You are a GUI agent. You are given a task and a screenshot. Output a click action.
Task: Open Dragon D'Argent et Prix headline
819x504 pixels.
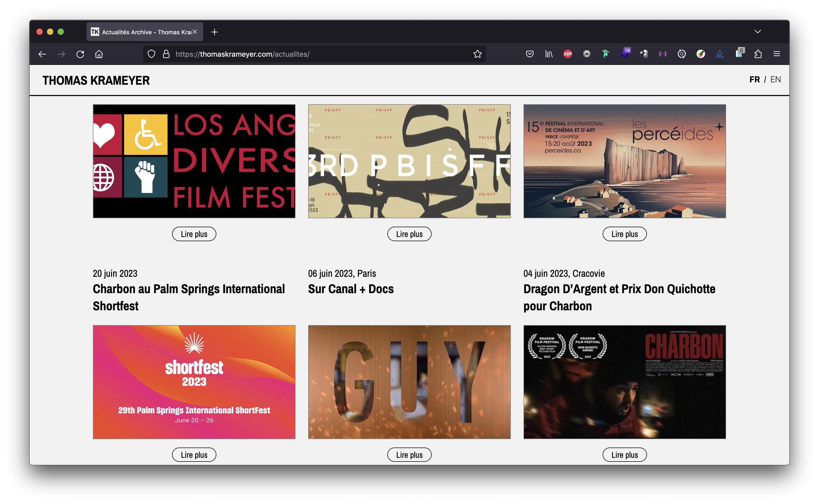click(x=620, y=297)
